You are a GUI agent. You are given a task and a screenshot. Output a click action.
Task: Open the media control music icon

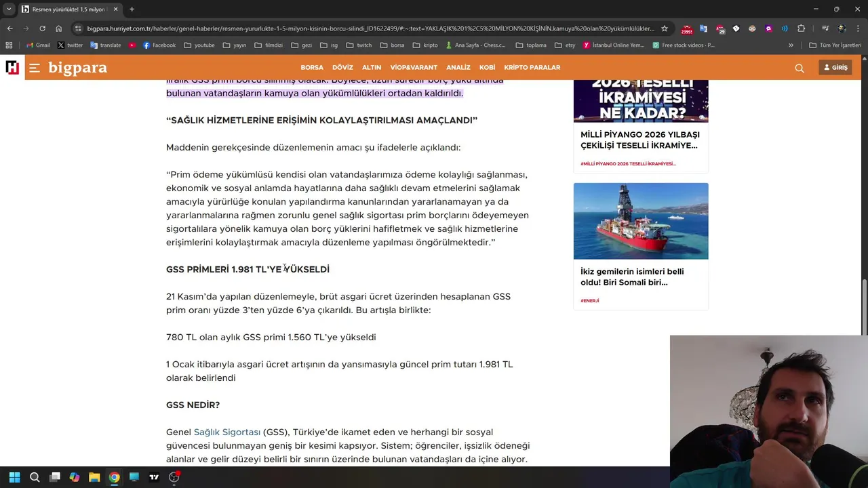(825, 28)
